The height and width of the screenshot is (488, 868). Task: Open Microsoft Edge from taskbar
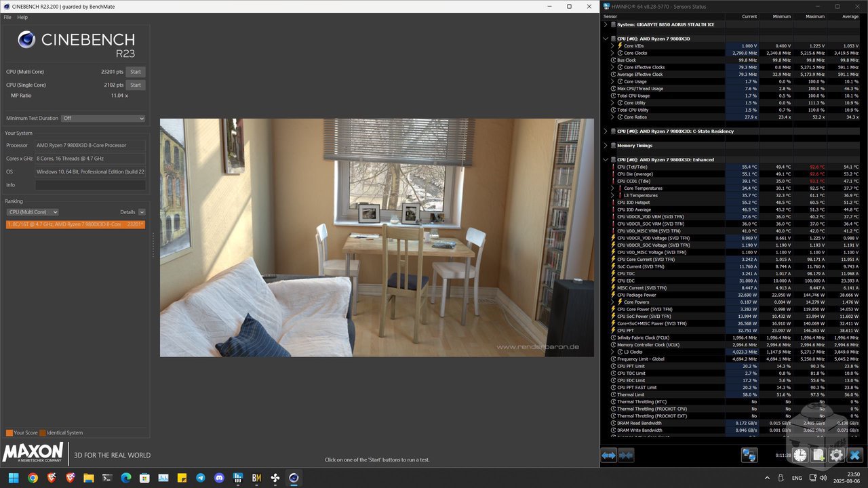click(x=125, y=478)
